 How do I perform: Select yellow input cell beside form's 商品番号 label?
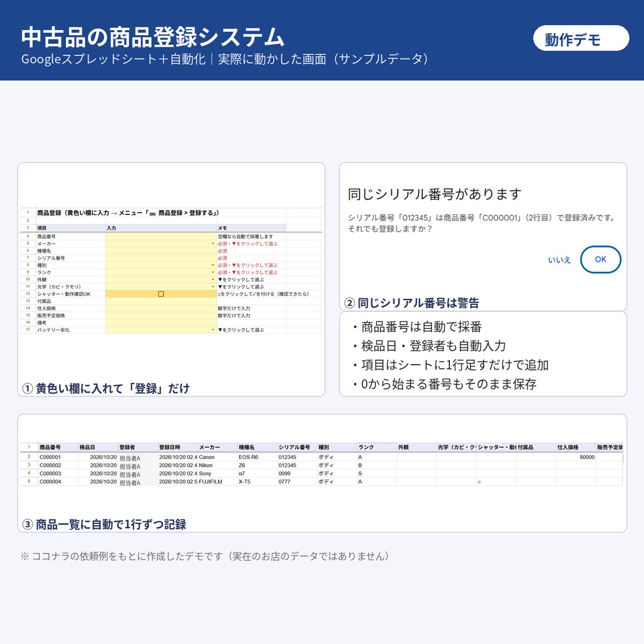point(160,236)
